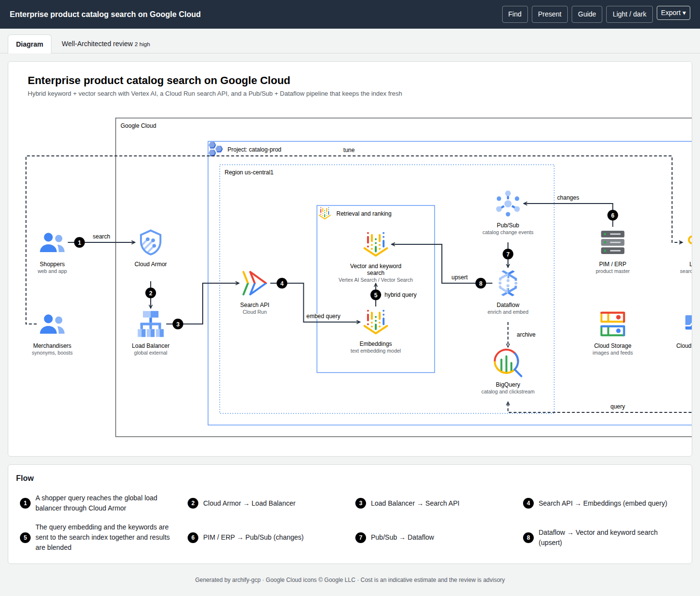Click the diagram title heading in the canvas
This screenshot has width=700, height=596.
[x=159, y=81]
